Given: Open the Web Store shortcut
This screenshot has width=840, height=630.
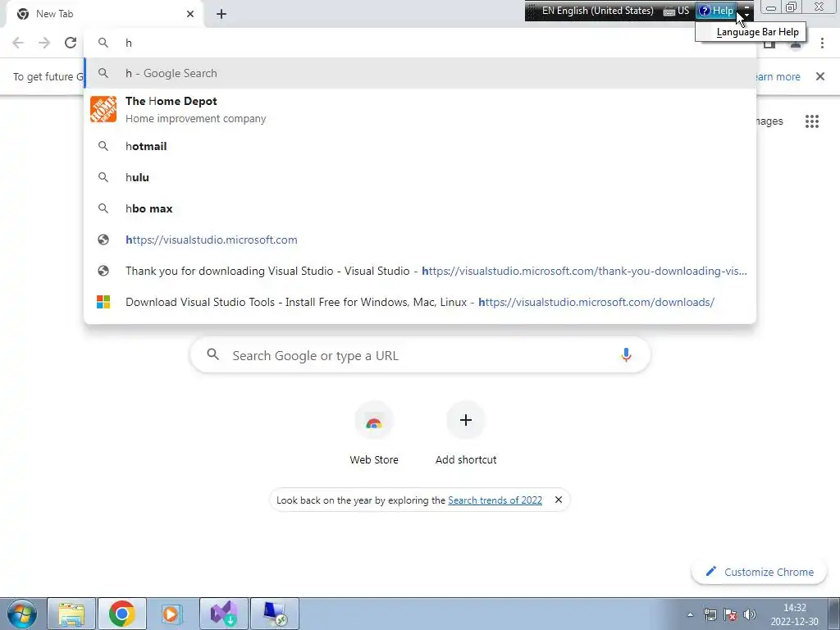Looking at the screenshot, I should pos(374,434).
